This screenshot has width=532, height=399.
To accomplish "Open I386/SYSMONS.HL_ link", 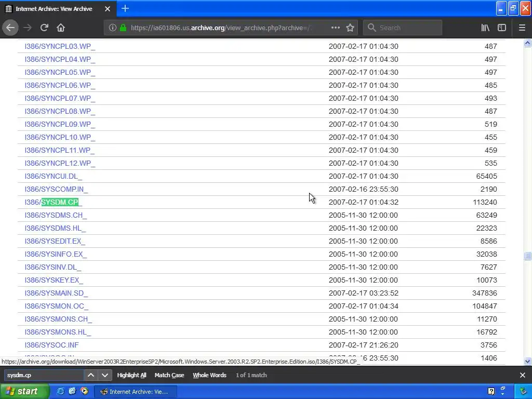I will pyautogui.click(x=58, y=332).
